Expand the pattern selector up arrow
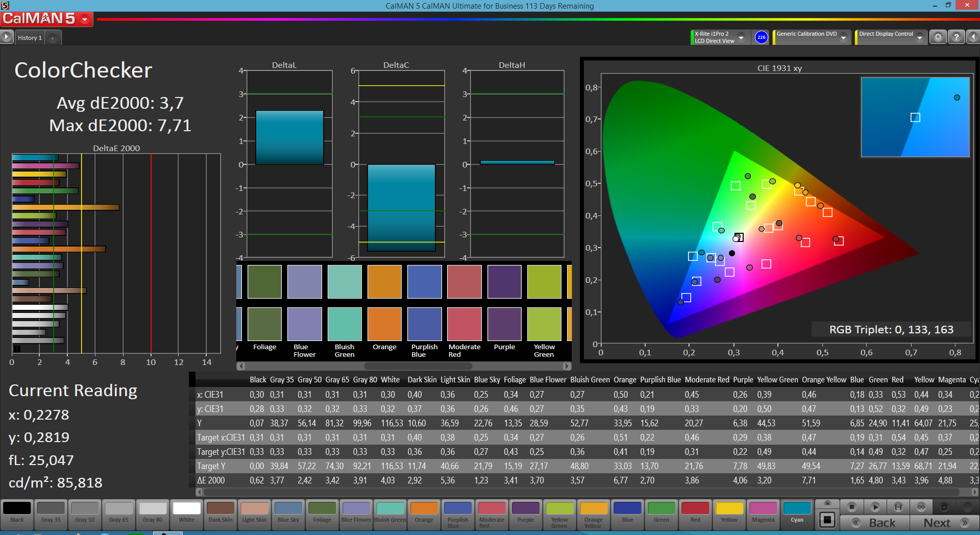 click(827, 503)
